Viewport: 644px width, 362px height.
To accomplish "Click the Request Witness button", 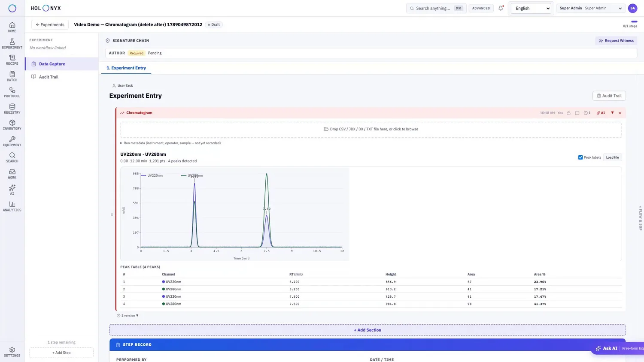I will 616,41.
